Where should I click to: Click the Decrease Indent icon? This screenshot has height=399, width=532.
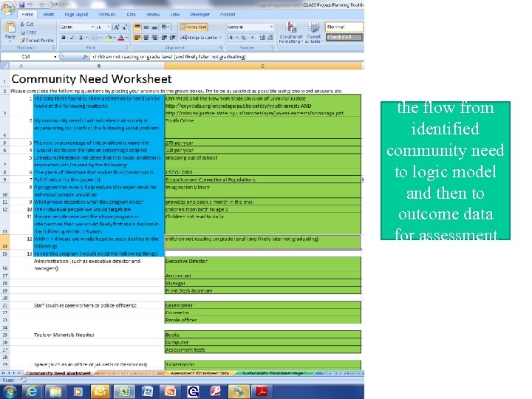[x=164, y=38]
